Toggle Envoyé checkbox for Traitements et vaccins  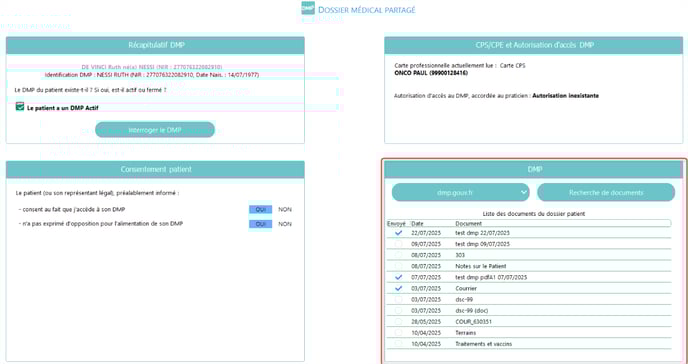pyautogui.click(x=398, y=344)
